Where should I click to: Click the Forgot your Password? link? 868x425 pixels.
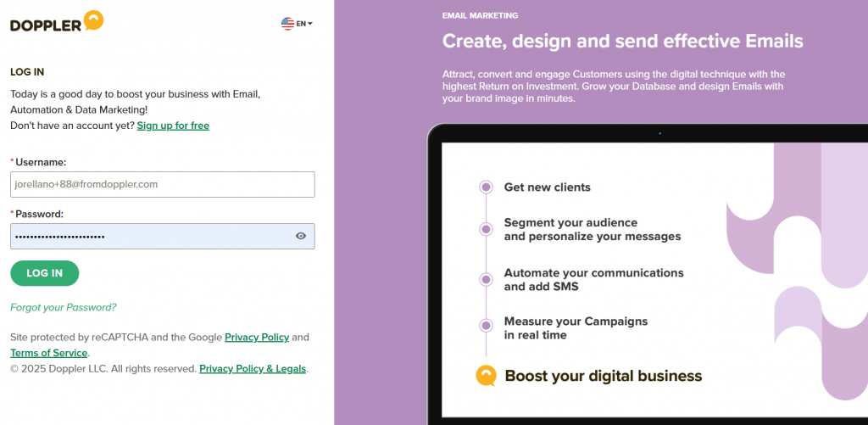pos(64,307)
